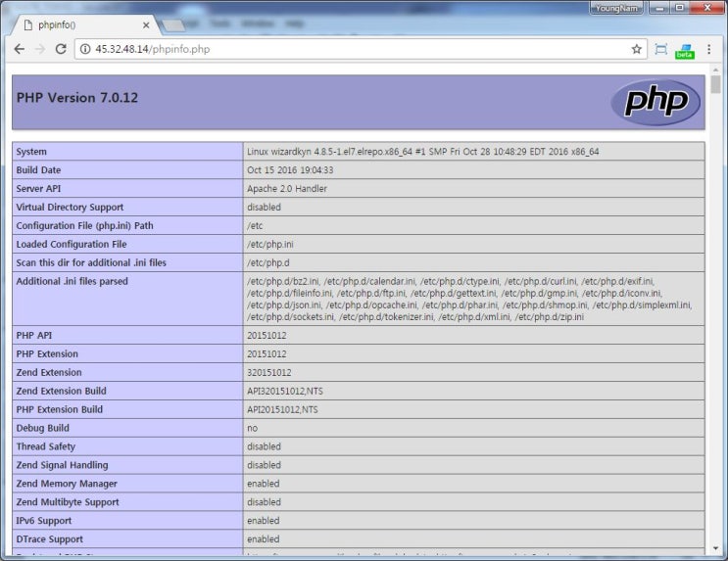Select the phpinfo() tab
728x561 pixels.
[x=86, y=25]
